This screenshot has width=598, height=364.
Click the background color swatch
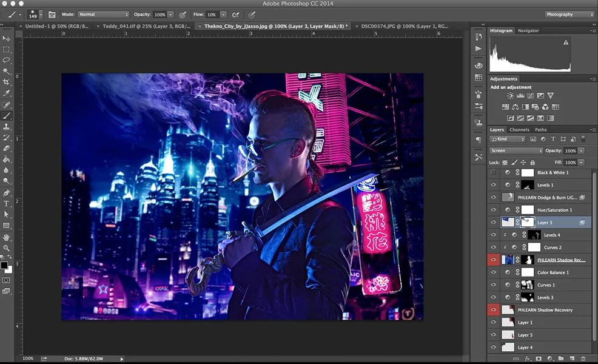pyautogui.click(x=10, y=270)
